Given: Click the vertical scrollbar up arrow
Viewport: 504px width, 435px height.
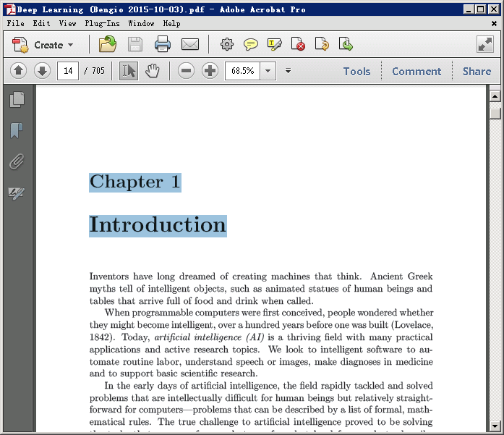Looking at the screenshot, I should pyautogui.click(x=495, y=96).
